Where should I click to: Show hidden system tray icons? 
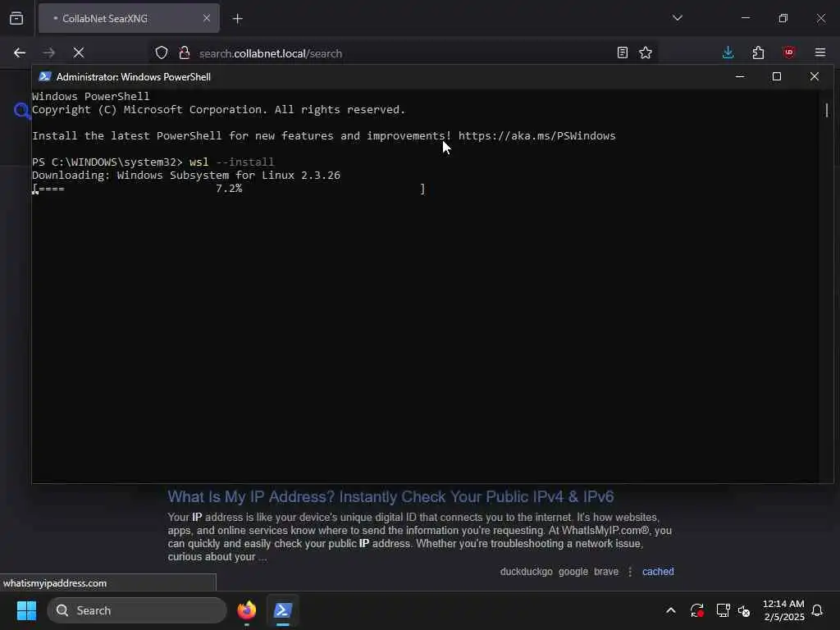pos(671,610)
